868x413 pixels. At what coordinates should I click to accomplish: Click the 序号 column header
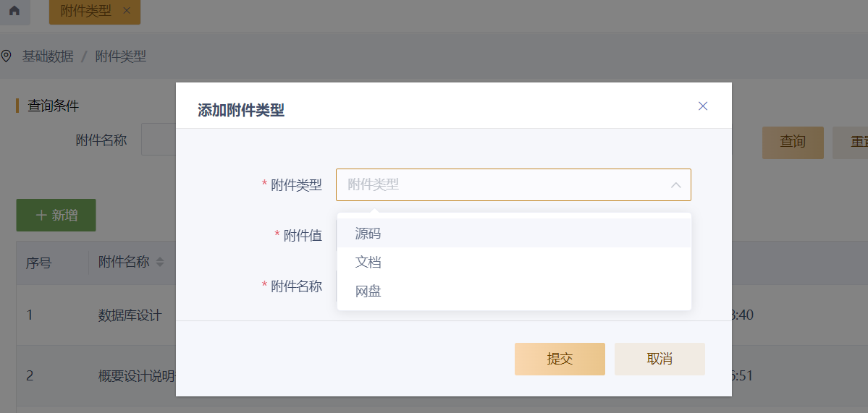38,263
